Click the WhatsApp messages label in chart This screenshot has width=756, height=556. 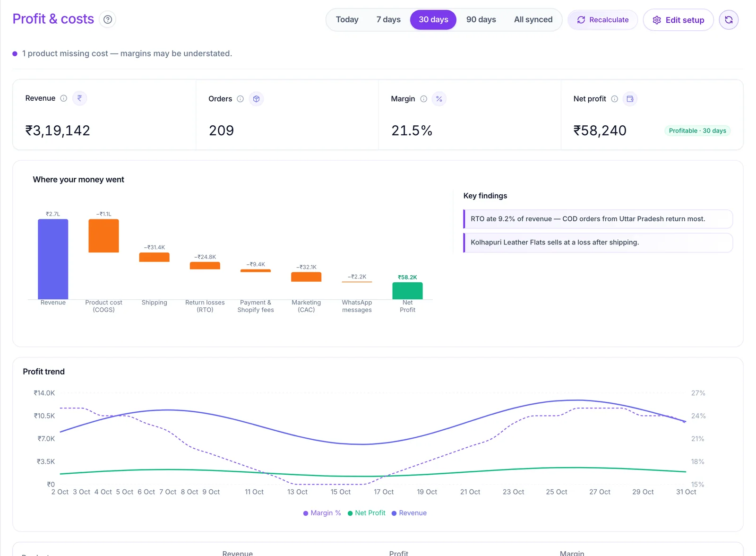coord(357,306)
